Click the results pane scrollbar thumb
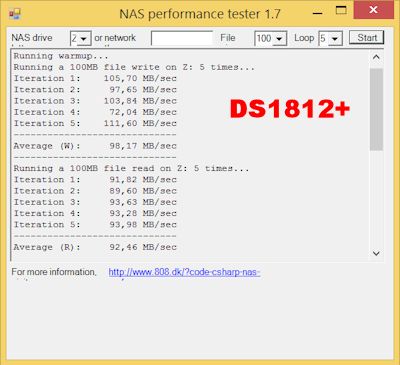This screenshot has width=400, height=365. 376,109
